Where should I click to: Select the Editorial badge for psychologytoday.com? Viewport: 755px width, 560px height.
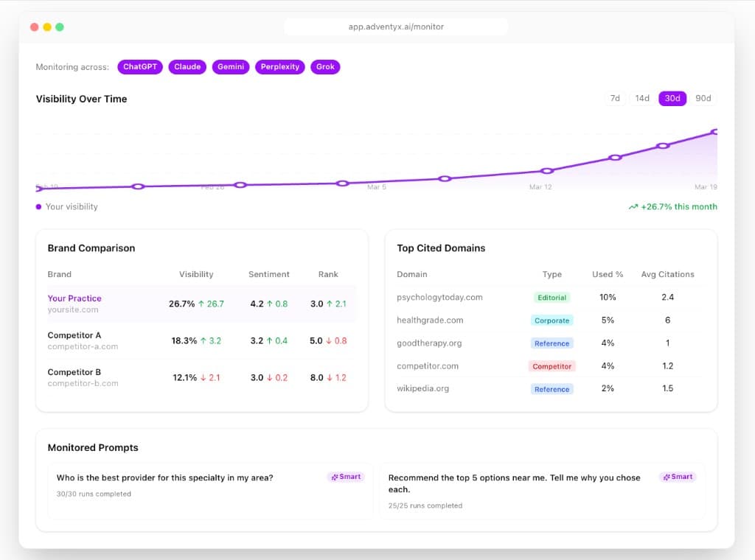552,297
